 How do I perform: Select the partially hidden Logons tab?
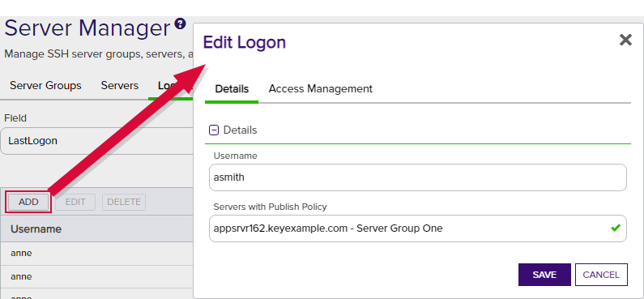tap(168, 85)
